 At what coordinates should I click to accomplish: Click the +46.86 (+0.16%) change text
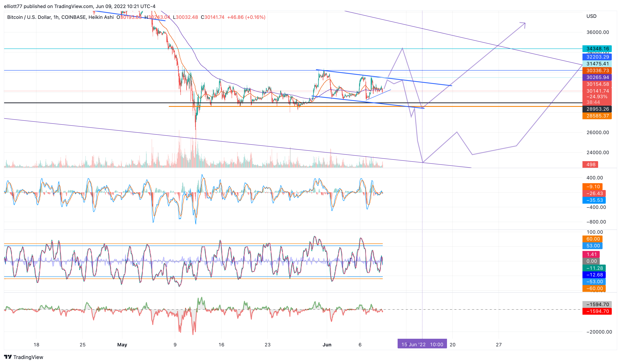(246, 17)
